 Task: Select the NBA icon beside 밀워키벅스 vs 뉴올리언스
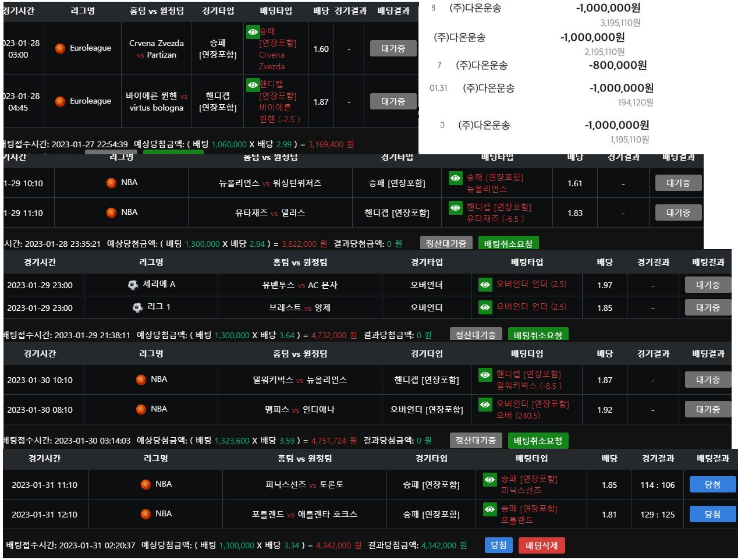(x=141, y=380)
